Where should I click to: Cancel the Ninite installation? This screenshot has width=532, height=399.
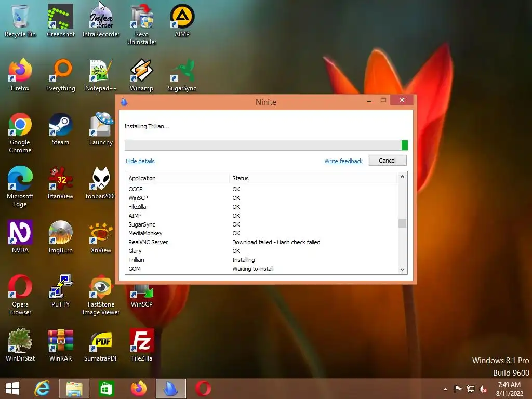388,161
